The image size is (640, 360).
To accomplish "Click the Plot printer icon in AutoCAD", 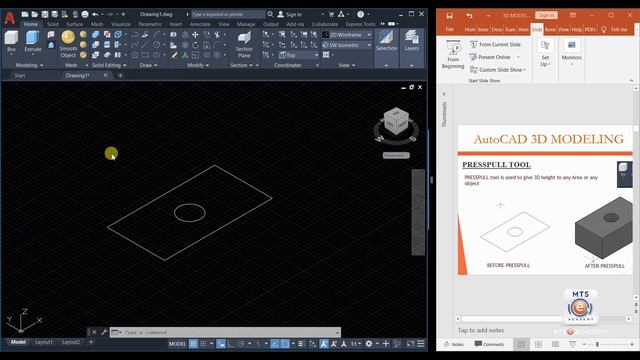I will [x=85, y=14].
